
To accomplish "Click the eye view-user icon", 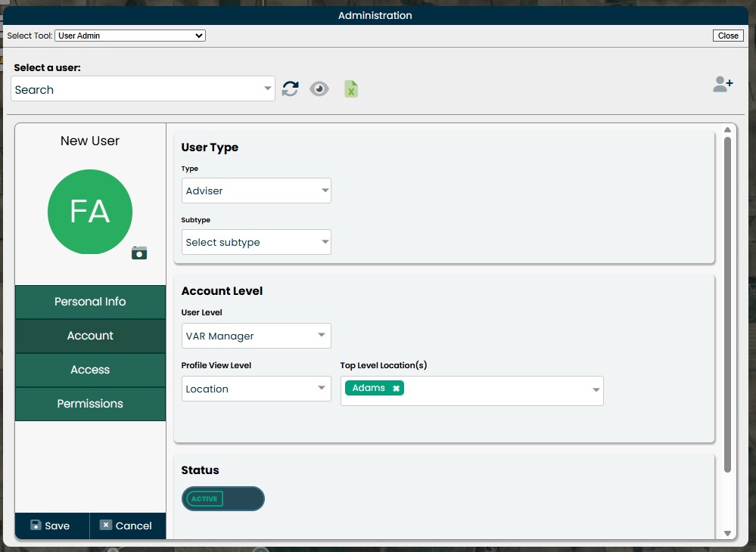I will pos(319,88).
